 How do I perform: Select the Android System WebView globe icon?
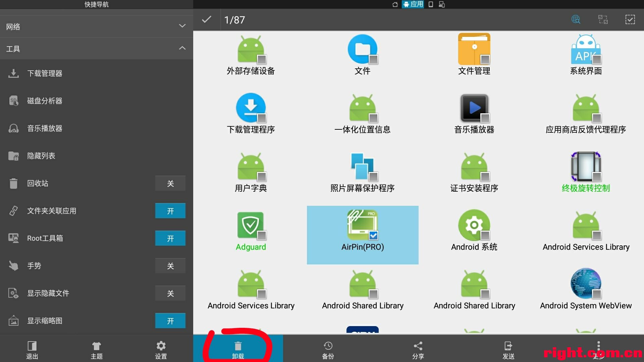tap(586, 284)
